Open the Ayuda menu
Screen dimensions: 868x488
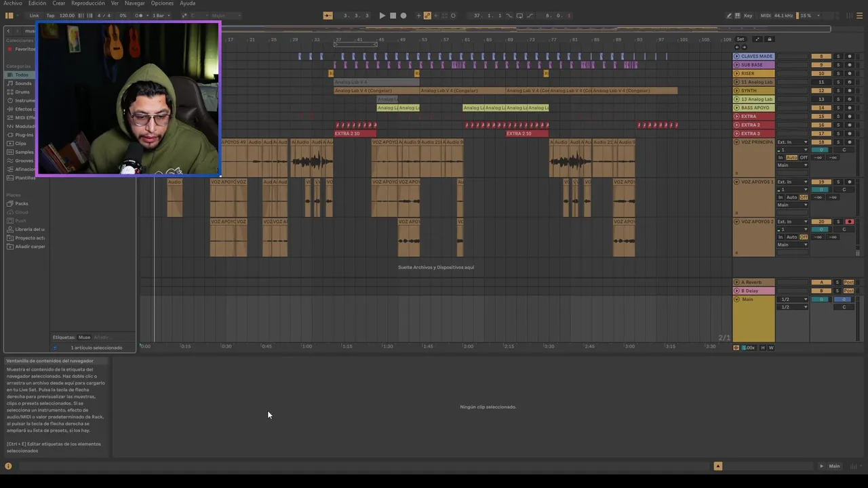point(187,3)
